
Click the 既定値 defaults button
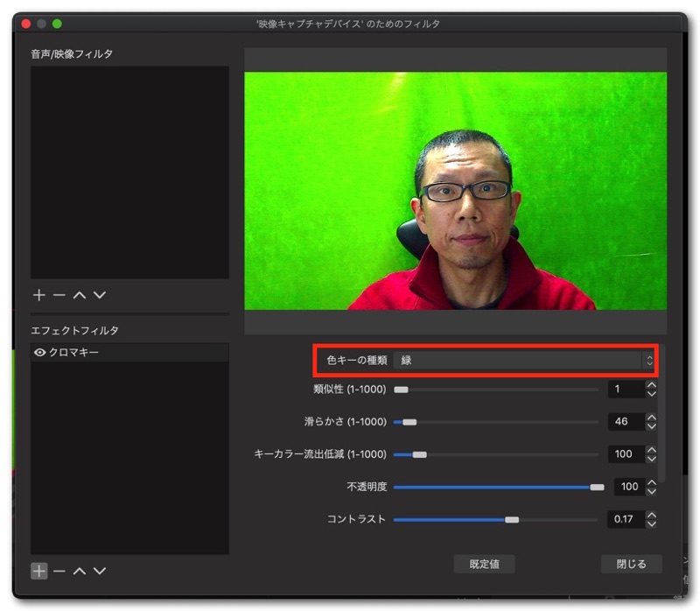tap(484, 564)
